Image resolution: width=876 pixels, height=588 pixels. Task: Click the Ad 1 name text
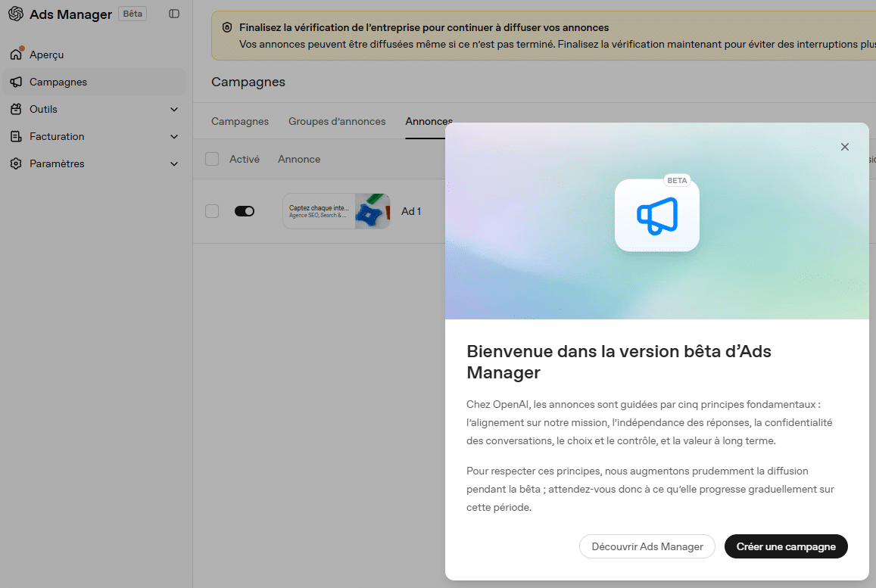411,211
